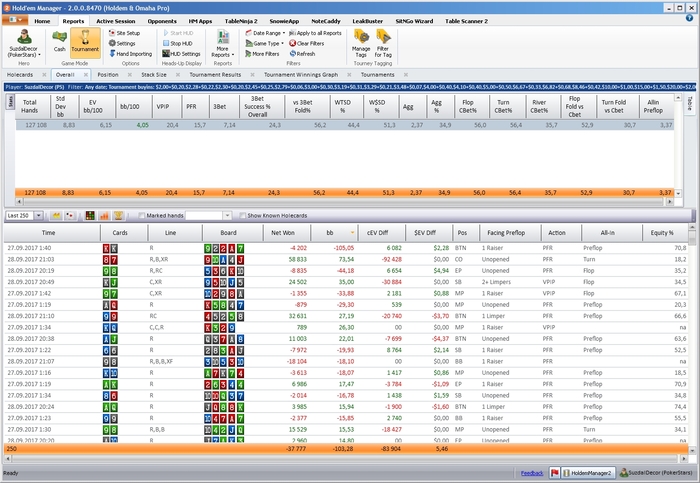The image size is (700, 483).
Task: Open Date Range filter dropdown
Action: (265, 33)
